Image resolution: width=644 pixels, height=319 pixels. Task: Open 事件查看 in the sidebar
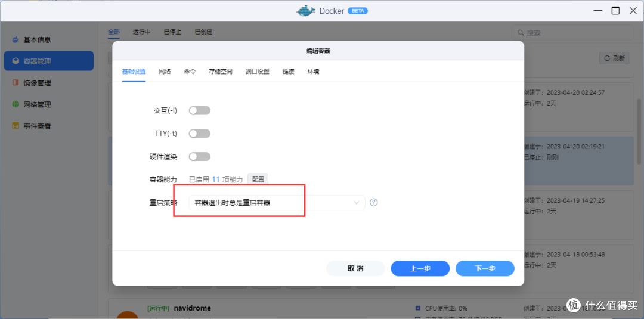point(48,126)
